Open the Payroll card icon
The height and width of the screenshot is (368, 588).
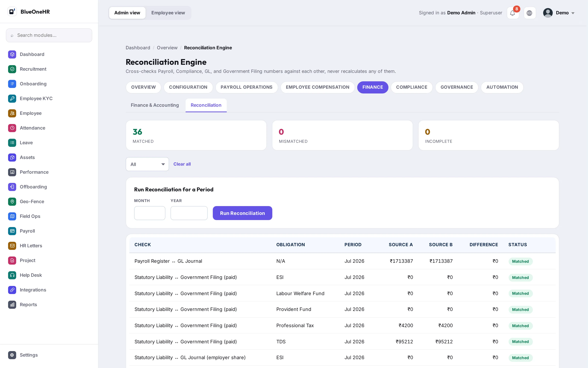[x=12, y=231]
